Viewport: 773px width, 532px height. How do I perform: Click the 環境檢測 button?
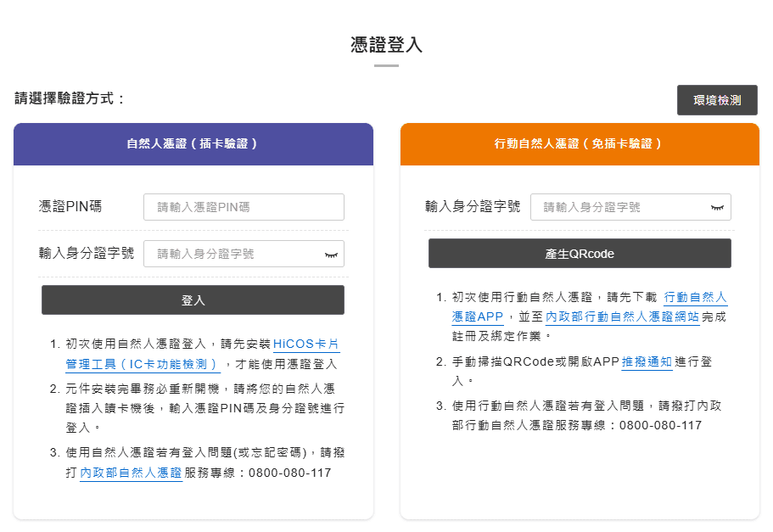(717, 100)
